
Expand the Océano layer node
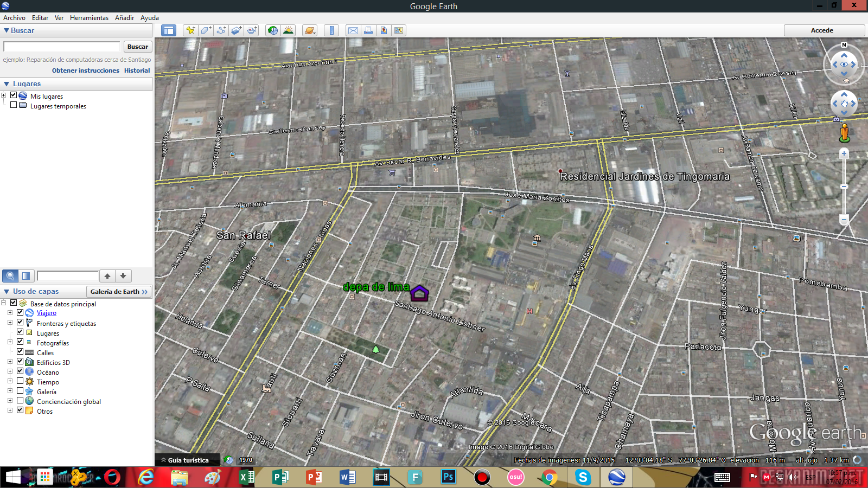[10, 371]
